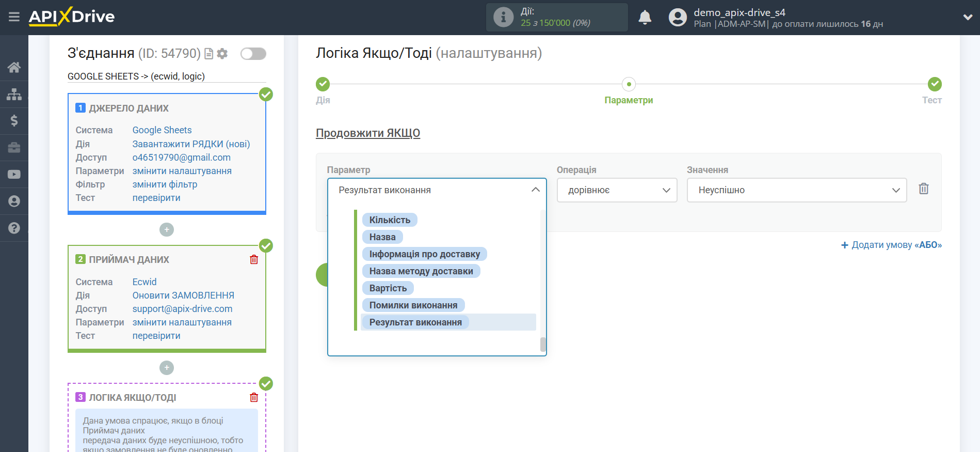Expand the account menu chevron

click(x=968, y=17)
